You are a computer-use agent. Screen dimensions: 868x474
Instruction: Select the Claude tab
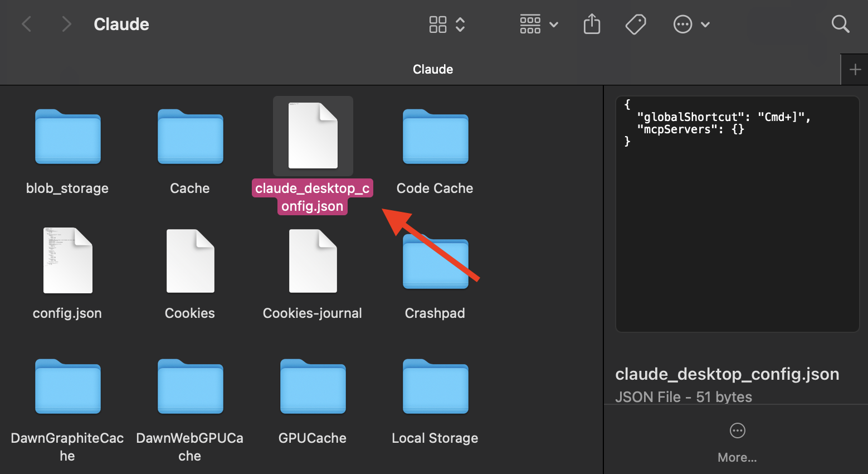(x=433, y=69)
